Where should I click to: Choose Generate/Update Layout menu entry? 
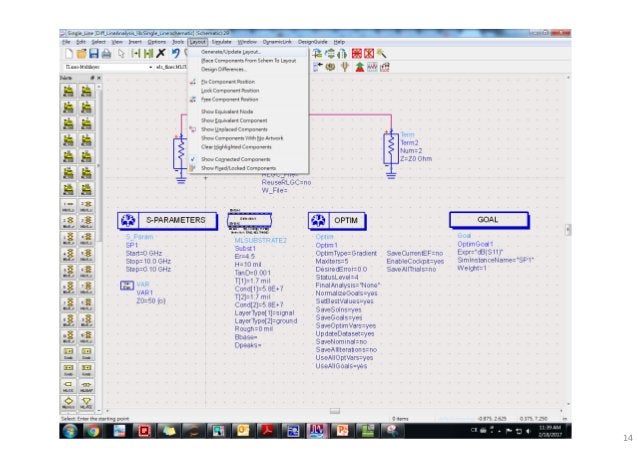(231, 52)
